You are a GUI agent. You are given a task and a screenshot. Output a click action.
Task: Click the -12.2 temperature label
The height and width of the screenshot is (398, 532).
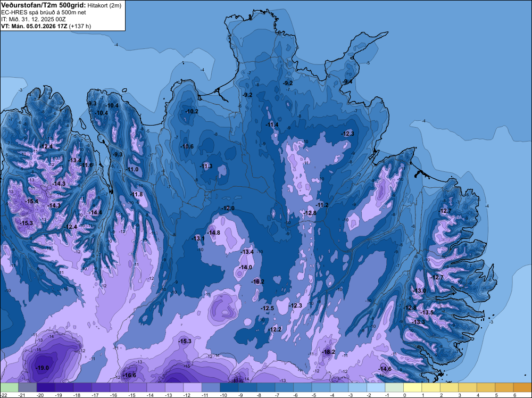[275, 329]
